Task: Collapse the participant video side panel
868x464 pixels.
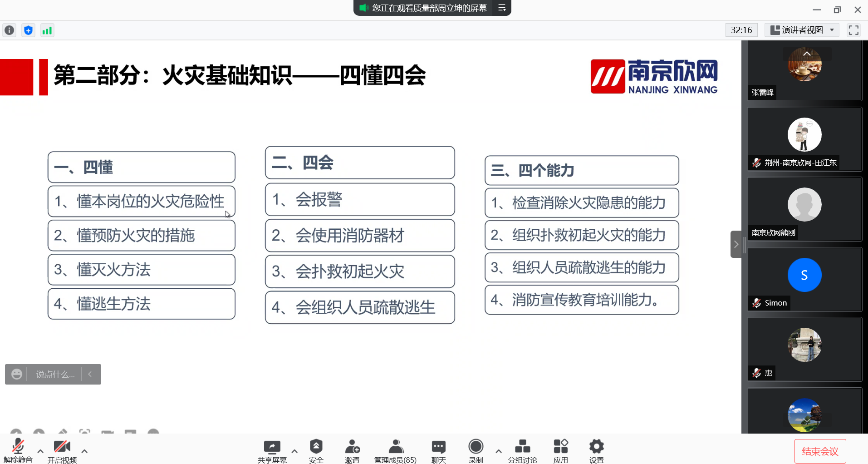Action: [736, 244]
